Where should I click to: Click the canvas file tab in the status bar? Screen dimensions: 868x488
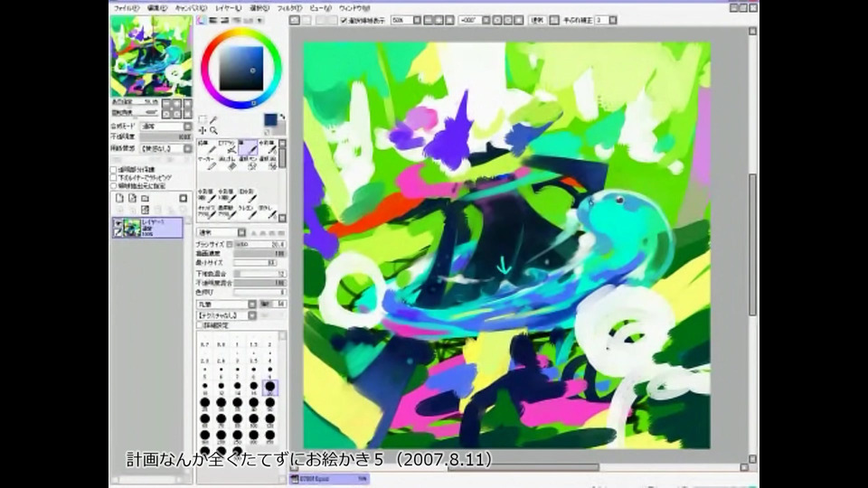(329, 479)
